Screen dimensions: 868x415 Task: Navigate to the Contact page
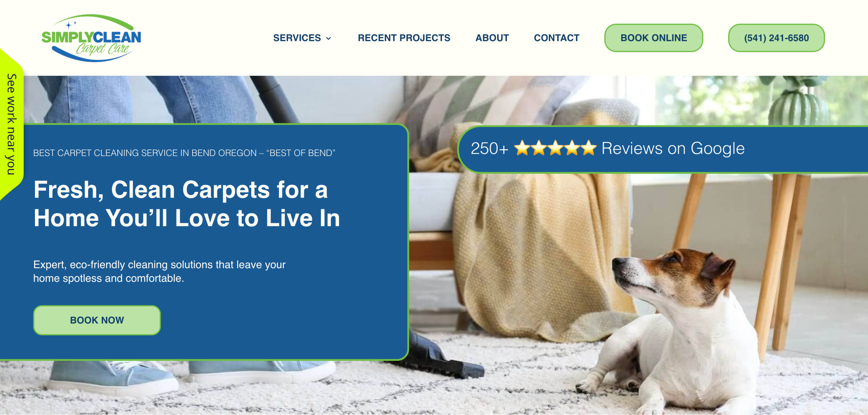(x=556, y=38)
